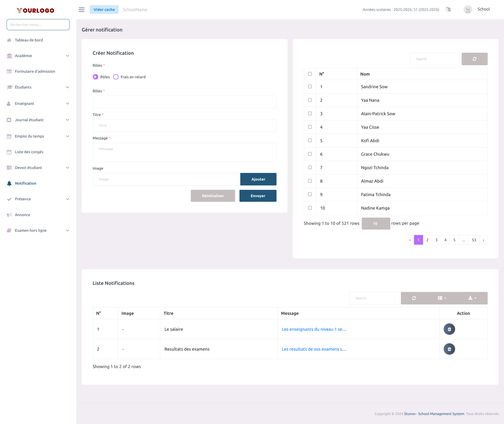Click the hamburger menu icon next to Vider cache
The image size is (504, 424).
click(x=81, y=10)
